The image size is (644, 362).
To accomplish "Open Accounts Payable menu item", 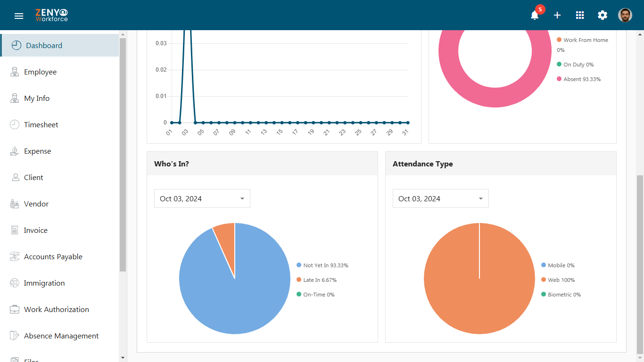I will (59, 256).
